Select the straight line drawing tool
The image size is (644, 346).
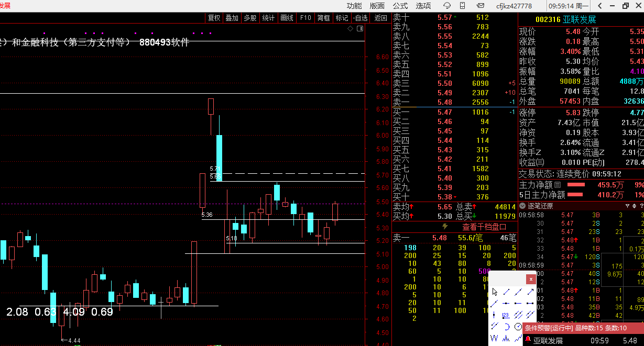[x=518, y=292]
